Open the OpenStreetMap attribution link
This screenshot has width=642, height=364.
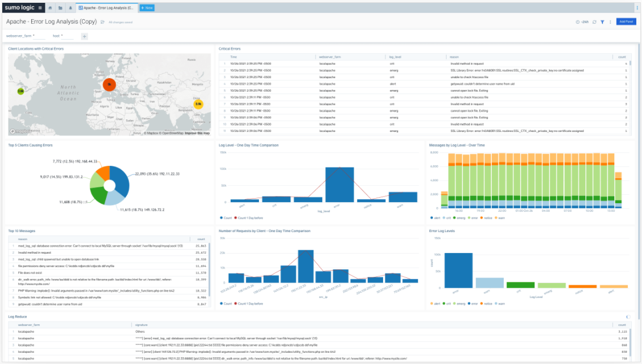click(x=172, y=134)
